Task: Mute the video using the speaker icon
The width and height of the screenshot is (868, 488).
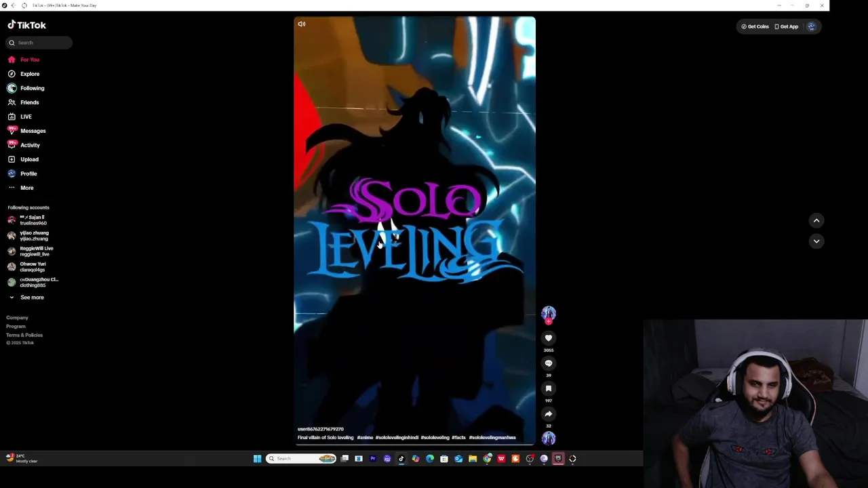Action: [x=302, y=24]
